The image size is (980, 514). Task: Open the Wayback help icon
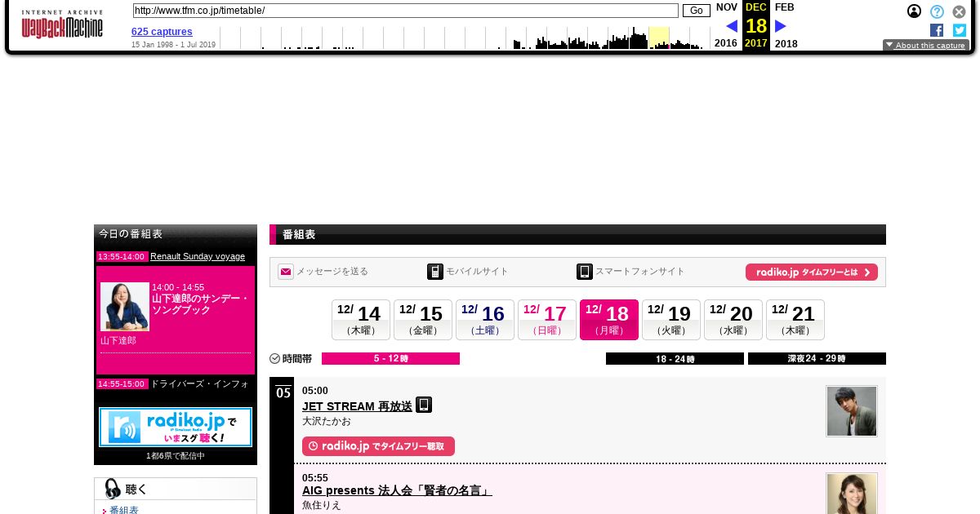click(x=937, y=11)
